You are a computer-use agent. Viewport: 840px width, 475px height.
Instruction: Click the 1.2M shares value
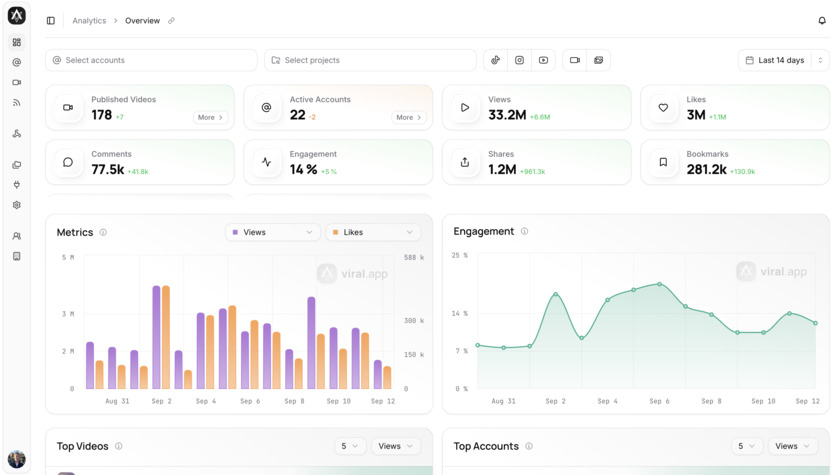click(502, 170)
